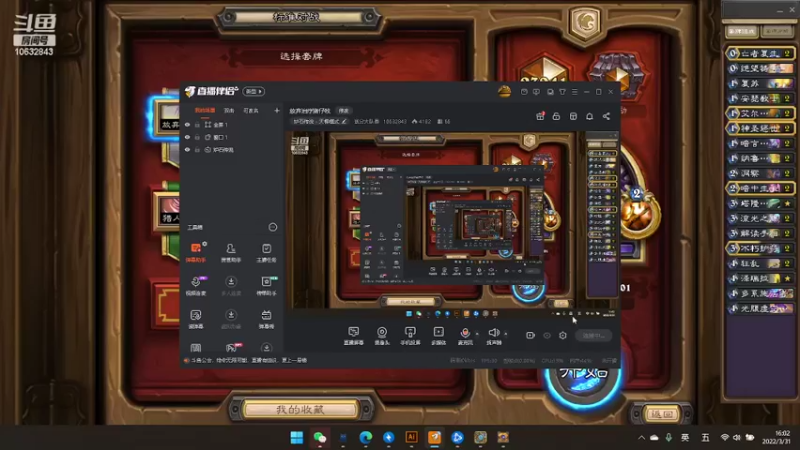Viewport: 800px width, 450px height.
Task: Open stream settings gear icon
Action: pos(562,335)
